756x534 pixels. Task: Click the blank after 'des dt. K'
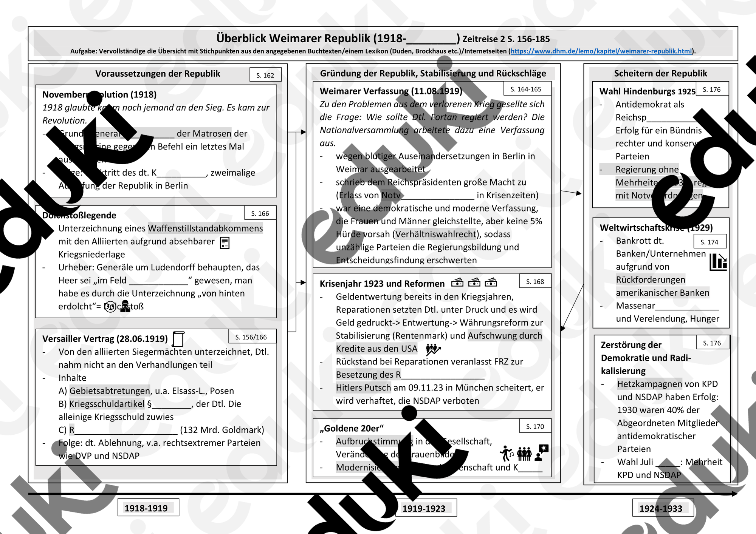(x=182, y=173)
